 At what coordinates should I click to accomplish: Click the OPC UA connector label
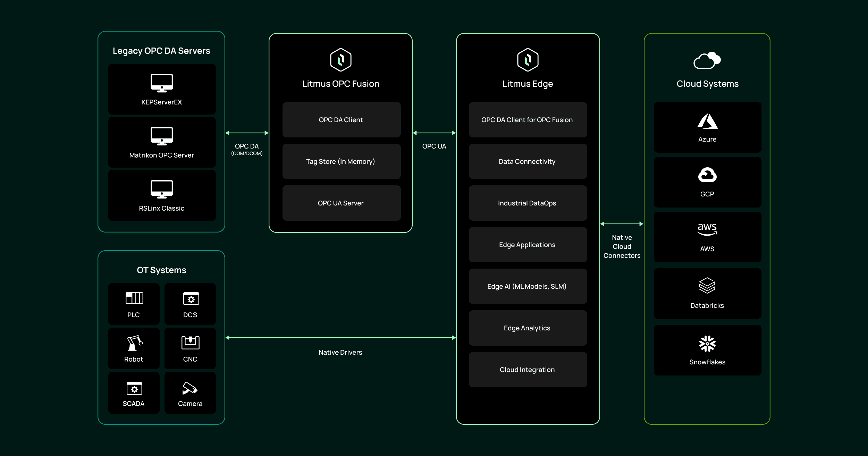point(434,146)
